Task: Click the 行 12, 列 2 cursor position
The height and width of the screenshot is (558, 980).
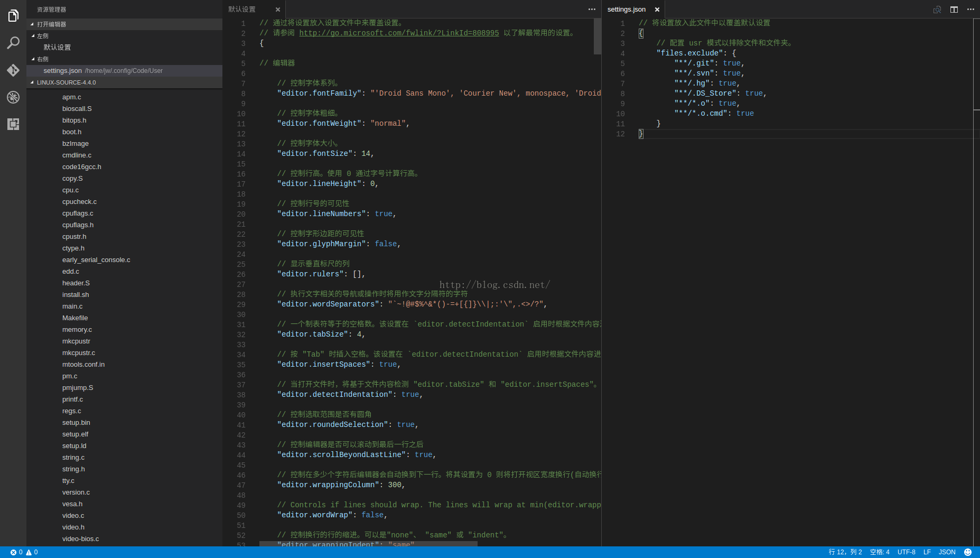Action: pos(845,552)
